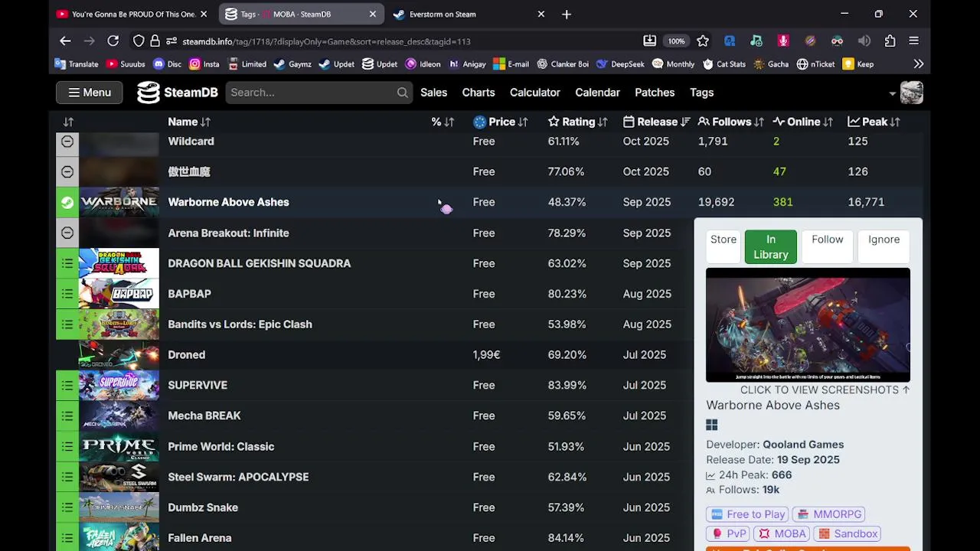Open the Free to Play tag

(x=748, y=514)
